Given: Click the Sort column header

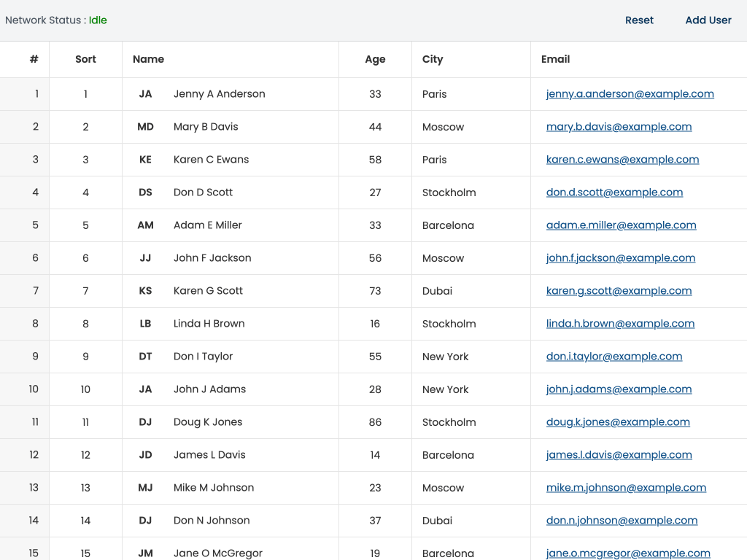Looking at the screenshot, I should coord(85,59).
